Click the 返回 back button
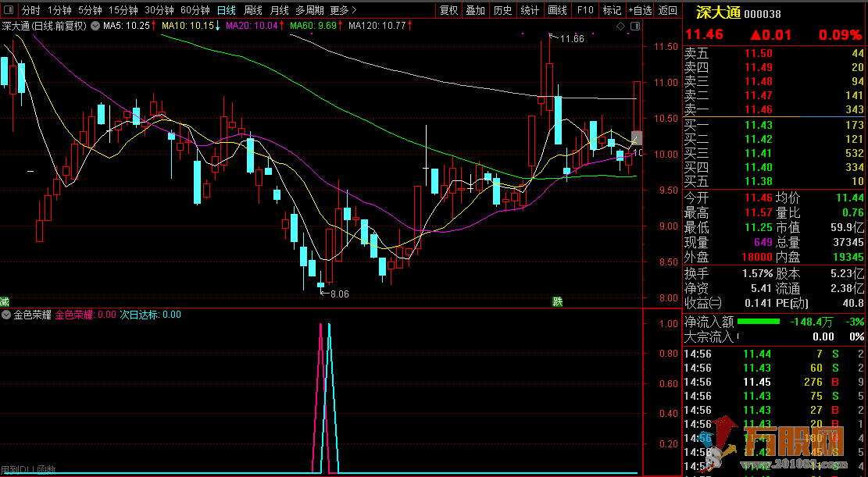 pos(668,10)
